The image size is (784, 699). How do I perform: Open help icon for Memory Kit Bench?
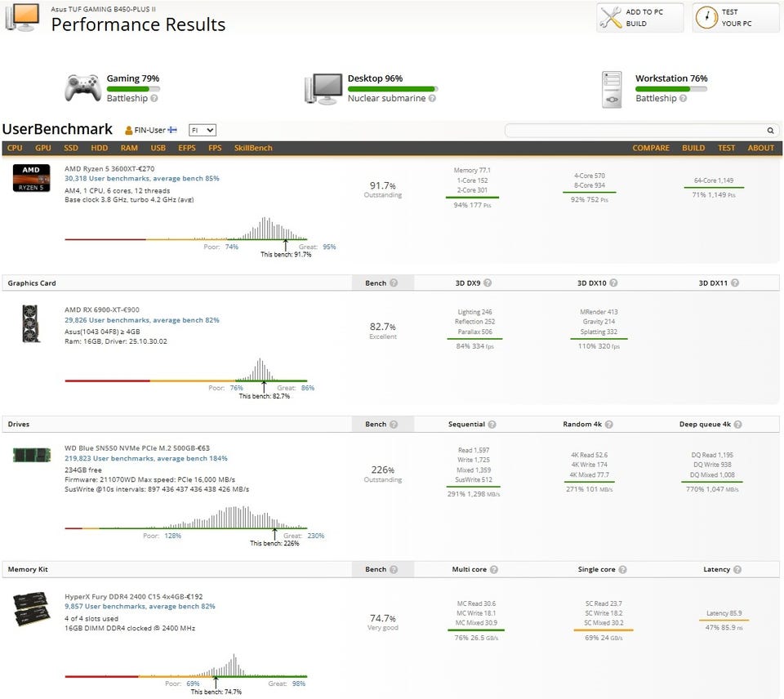pyautogui.click(x=394, y=569)
